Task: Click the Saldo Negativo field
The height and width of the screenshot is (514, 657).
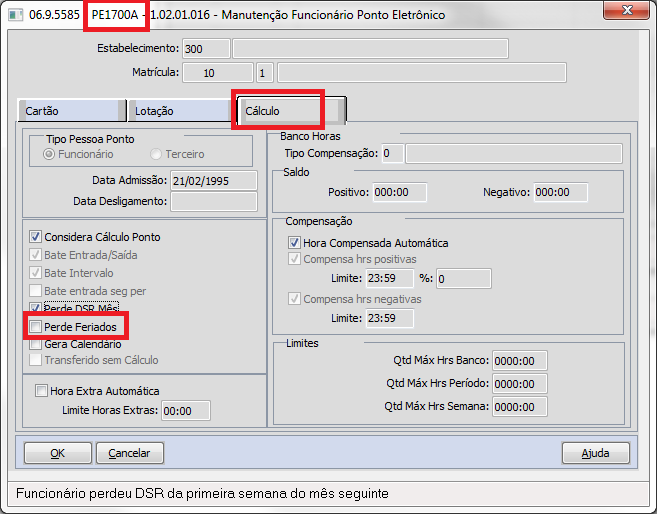Action: 561,192
